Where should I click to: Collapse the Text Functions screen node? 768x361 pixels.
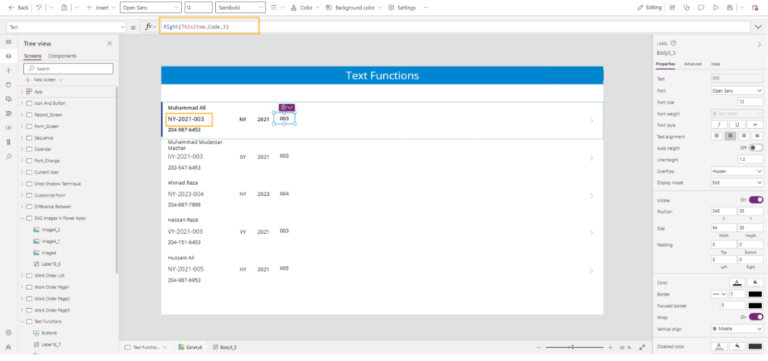(x=22, y=321)
